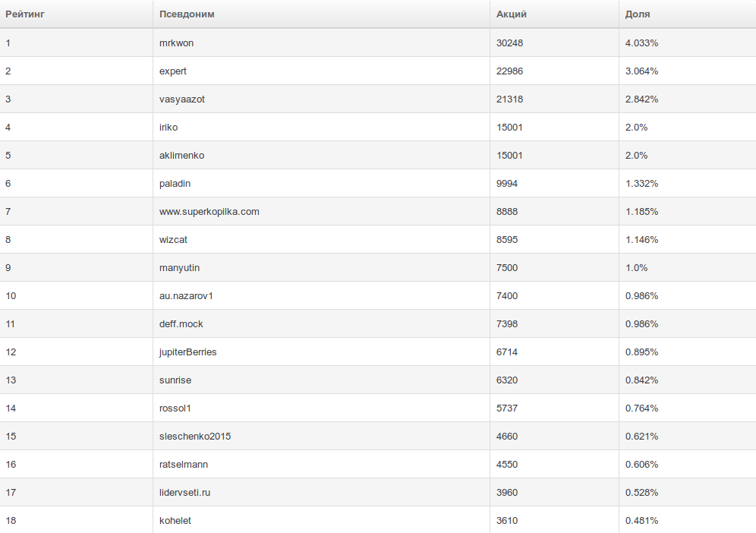Select the 0.764% share value

(x=641, y=408)
